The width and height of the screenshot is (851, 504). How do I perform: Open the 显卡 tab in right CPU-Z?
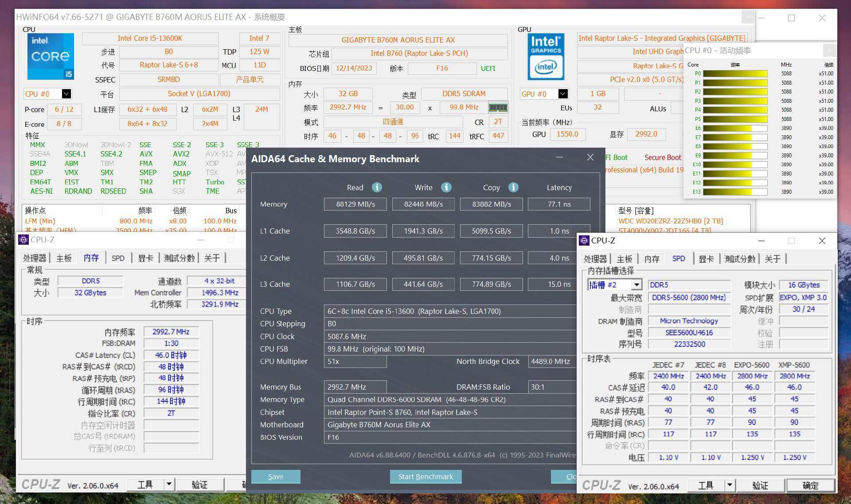click(x=706, y=259)
